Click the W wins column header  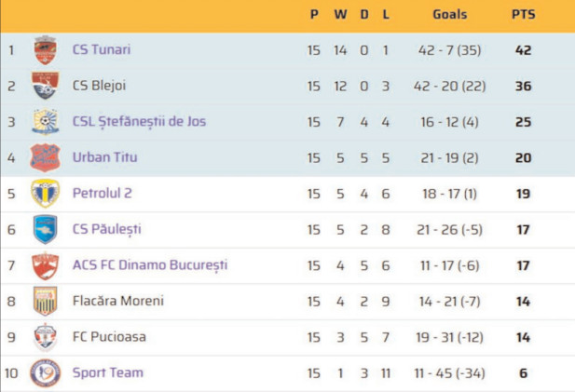(x=340, y=15)
